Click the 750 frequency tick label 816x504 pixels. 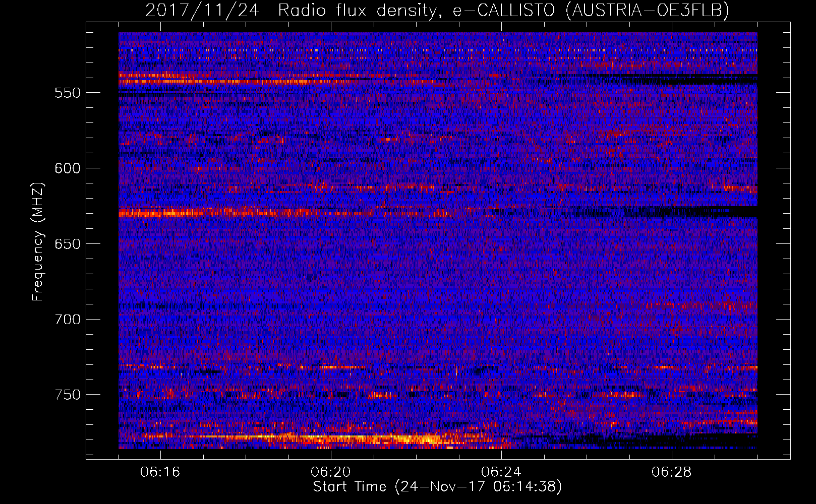tap(68, 395)
